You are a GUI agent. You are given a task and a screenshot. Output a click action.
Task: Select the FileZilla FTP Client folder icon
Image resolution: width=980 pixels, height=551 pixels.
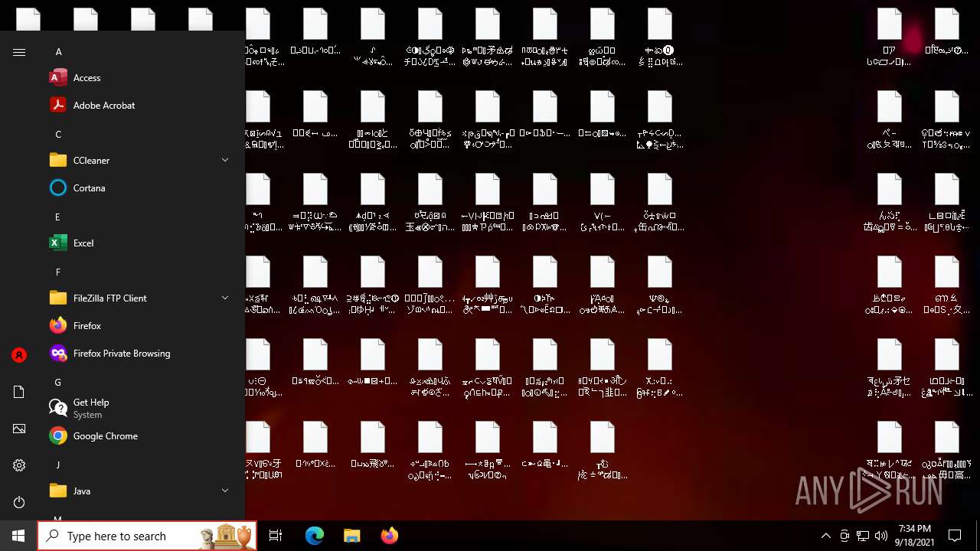click(58, 298)
